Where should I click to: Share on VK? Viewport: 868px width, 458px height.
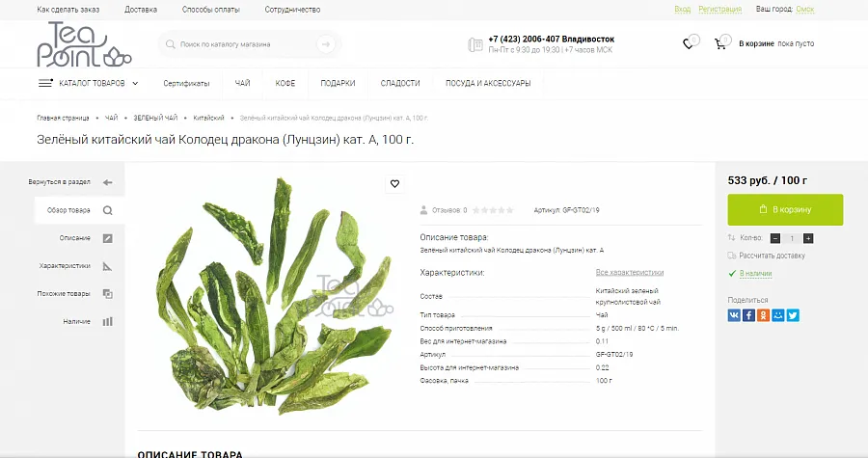[734, 315]
